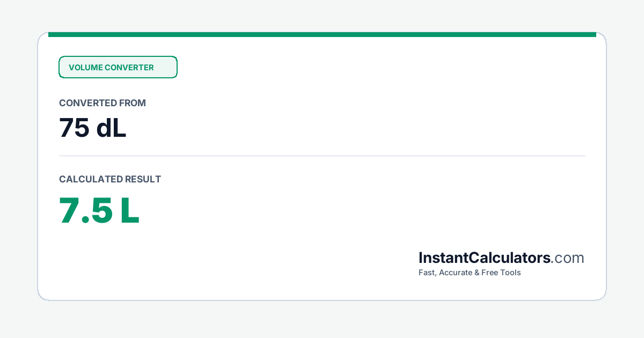Click the Fast, Accurate & Free Tools tagline

point(470,273)
